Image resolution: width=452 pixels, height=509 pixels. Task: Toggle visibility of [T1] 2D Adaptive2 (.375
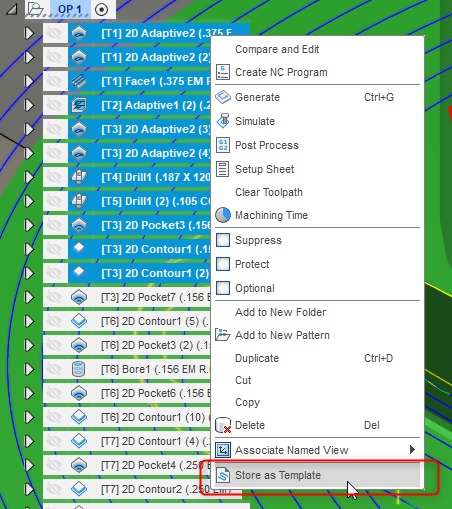click(x=55, y=33)
